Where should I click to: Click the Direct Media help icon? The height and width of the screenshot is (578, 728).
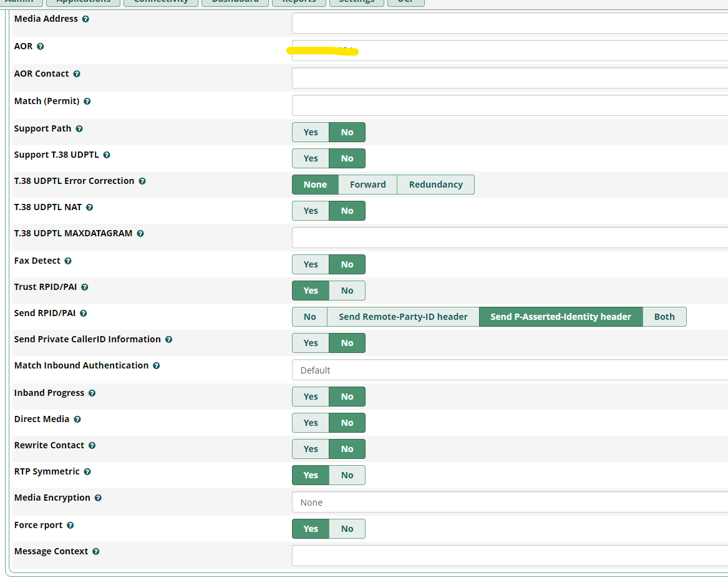coord(77,419)
